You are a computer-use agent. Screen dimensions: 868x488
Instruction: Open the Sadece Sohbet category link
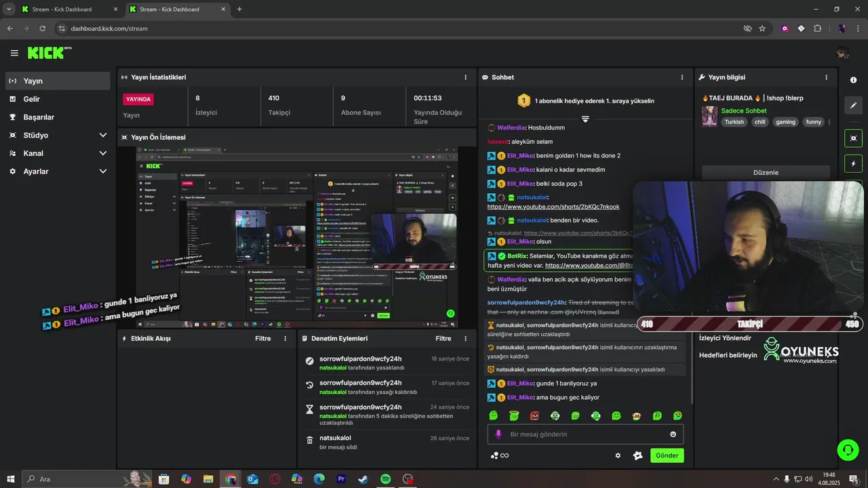[744, 110]
